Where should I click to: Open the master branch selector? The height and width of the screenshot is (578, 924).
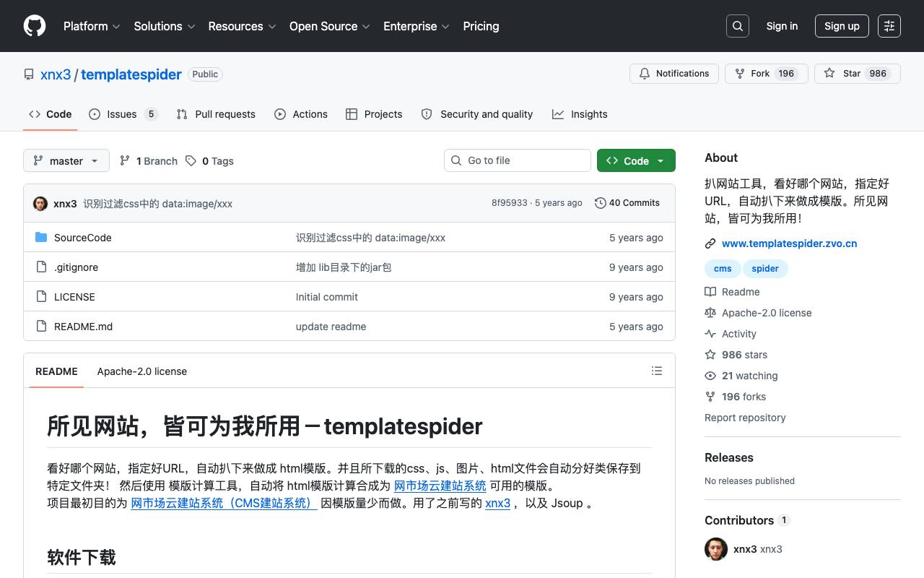point(66,160)
